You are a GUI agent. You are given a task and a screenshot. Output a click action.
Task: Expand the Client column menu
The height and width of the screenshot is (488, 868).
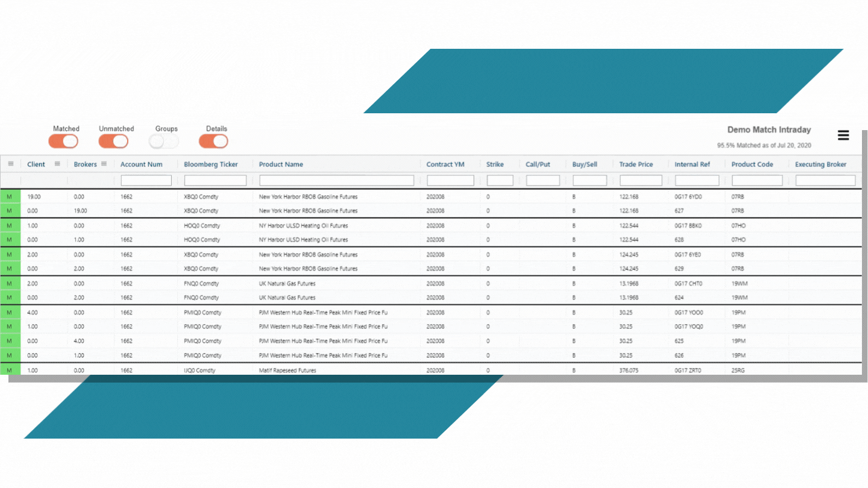[x=57, y=163]
